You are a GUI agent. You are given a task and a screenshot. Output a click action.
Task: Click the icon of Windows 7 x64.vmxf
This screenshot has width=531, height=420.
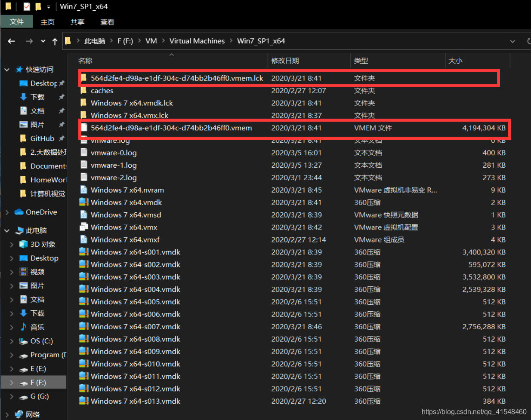(x=84, y=240)
